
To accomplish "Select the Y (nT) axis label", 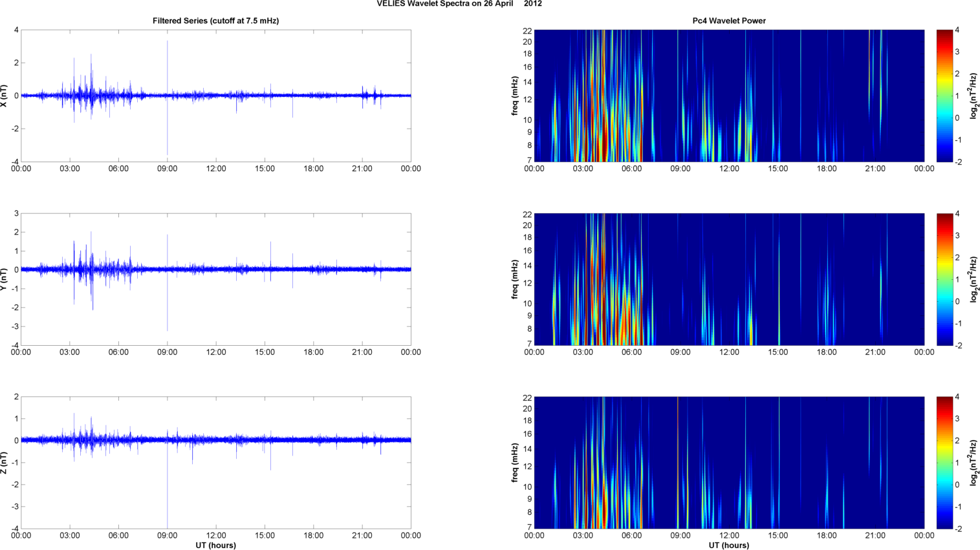I will (5, 279).
